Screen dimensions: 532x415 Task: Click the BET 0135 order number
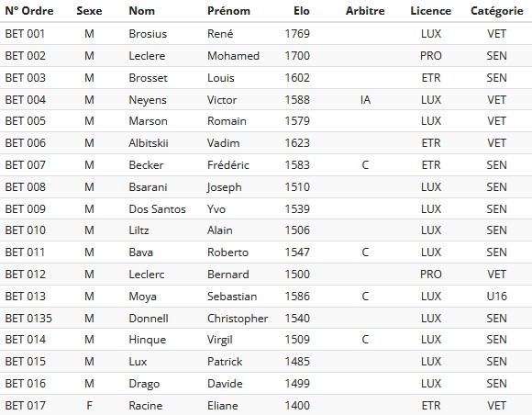click(x=28, y=319)
